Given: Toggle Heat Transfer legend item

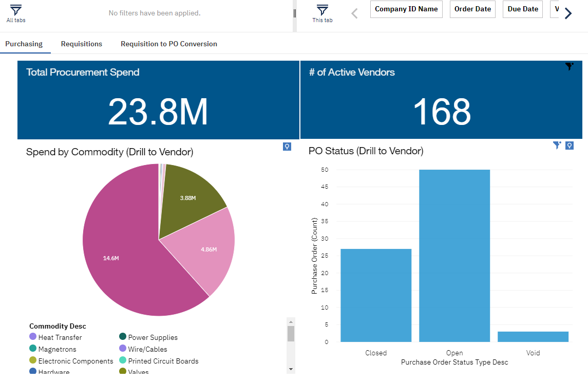Looking at the screenshot, I should point(60,337).
